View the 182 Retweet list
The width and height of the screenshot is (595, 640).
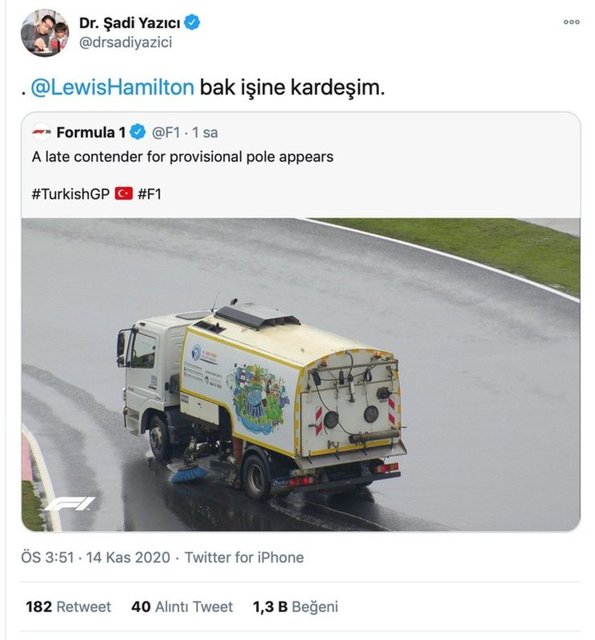(68, 607)
